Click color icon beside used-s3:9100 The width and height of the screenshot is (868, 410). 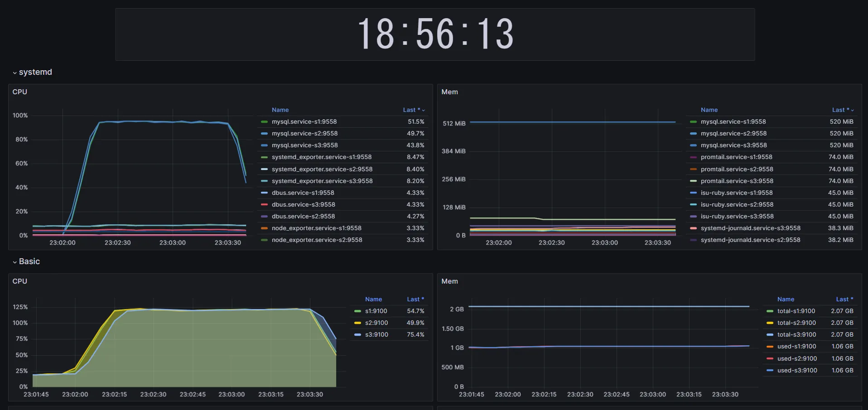770,371
